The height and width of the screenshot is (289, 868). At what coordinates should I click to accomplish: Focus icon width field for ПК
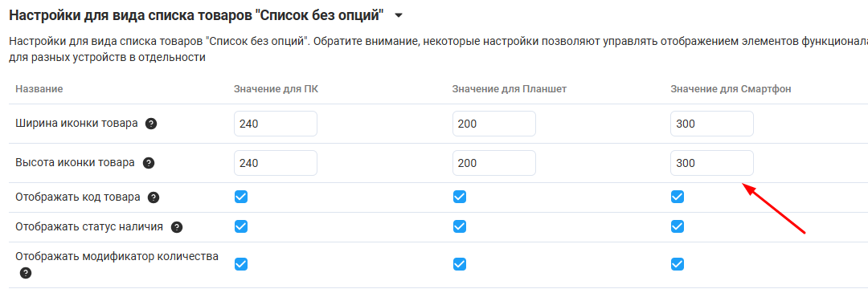[276, 124]
